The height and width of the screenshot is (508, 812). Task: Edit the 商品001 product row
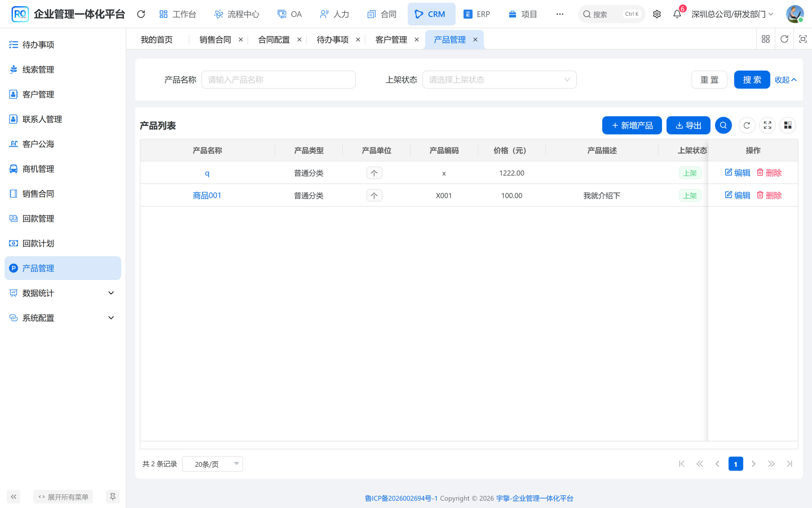pos(738,195)
